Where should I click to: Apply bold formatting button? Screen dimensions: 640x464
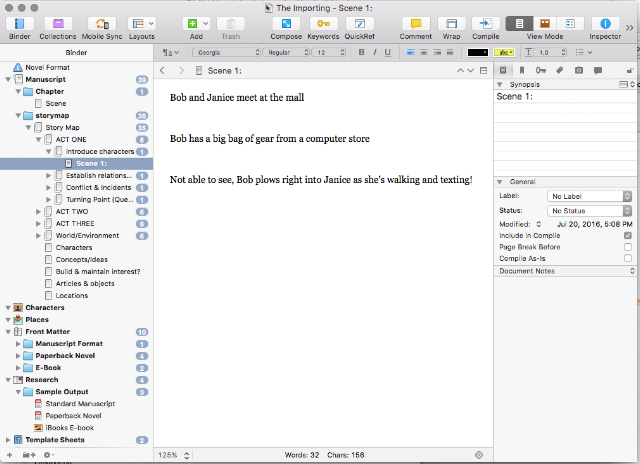361,52
